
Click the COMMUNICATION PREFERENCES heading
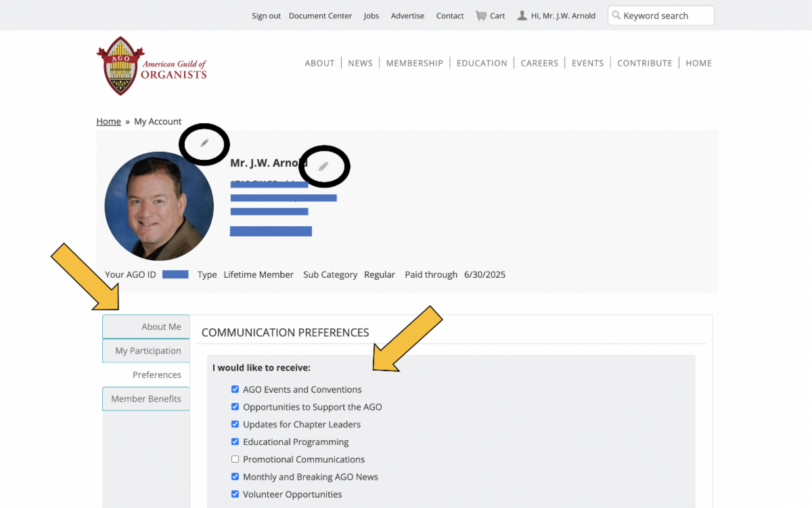tap(286, 333)
